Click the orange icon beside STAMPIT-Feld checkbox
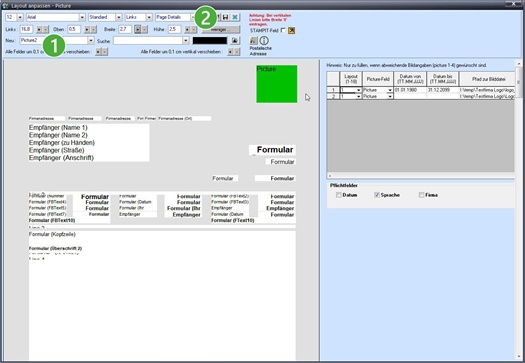Image resolution: width=525 pixels, height=363 pixels. pos(292,30)
